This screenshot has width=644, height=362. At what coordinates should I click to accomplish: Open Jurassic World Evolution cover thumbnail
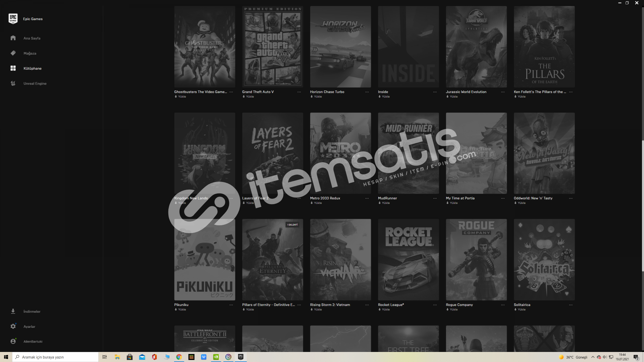476,47
